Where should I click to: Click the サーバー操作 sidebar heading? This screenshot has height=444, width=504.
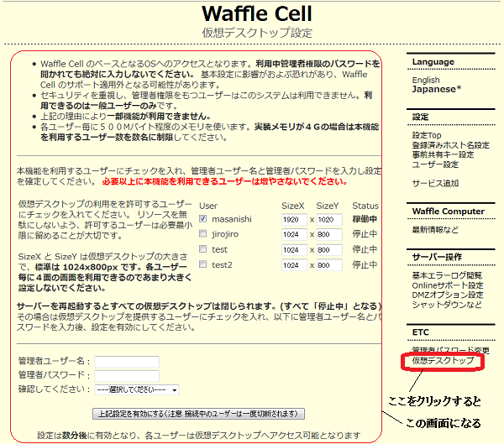(x=437, y=257)
